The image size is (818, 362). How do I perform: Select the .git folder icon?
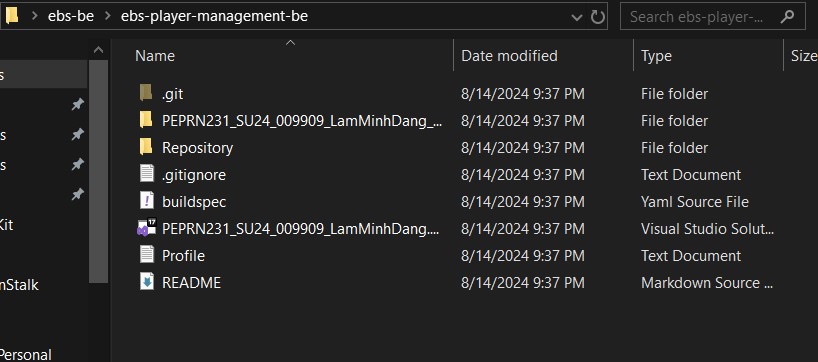tap(146, 93)
